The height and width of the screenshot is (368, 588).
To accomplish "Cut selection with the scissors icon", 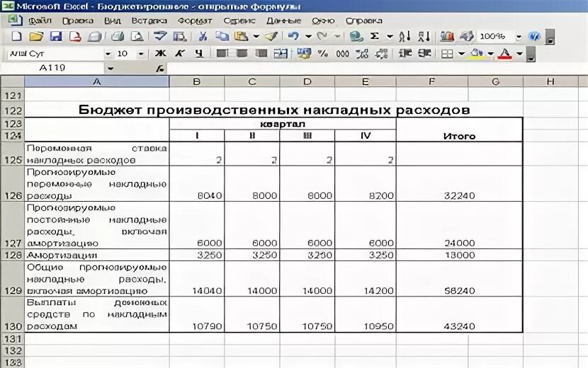I will tap(203, 36).
